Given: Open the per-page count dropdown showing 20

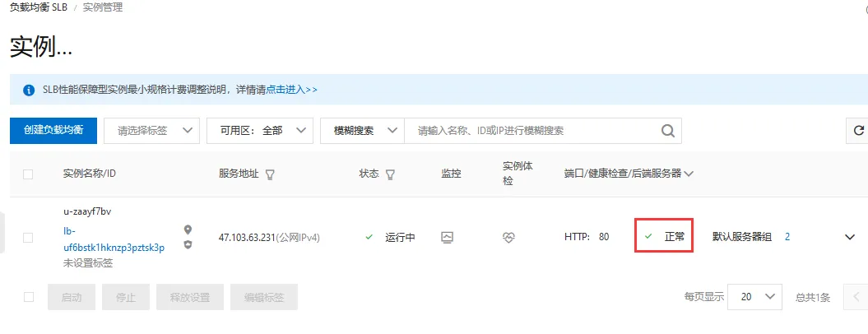Looking at the screenshot, I should (x=754, y=297).
